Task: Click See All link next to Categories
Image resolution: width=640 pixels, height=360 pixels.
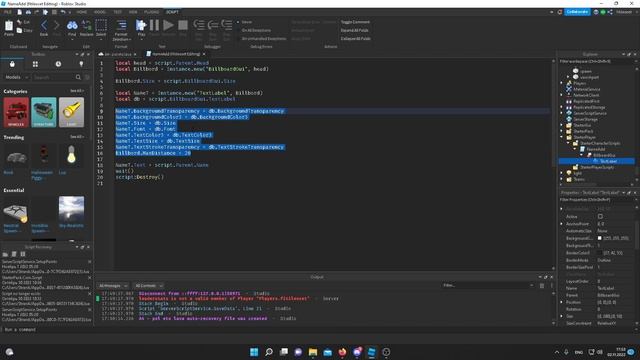Action: [x=76, y=91]
